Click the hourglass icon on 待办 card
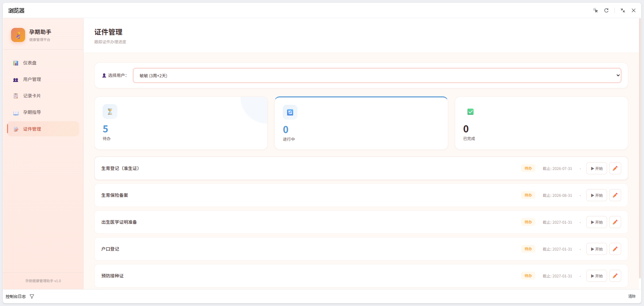The width and height of the screenshot is (644, 306). pyautogui.click(x=110, y=112)
